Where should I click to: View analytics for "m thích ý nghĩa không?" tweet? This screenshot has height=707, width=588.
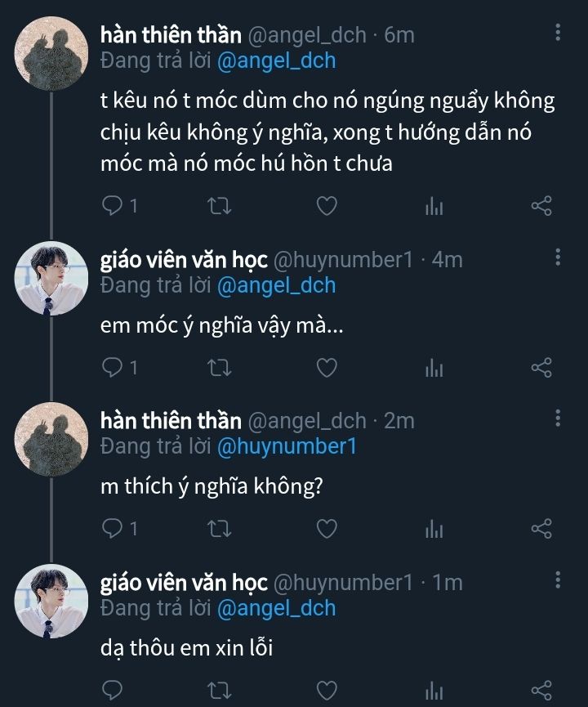pyautogui.click(x=434, y=529)
